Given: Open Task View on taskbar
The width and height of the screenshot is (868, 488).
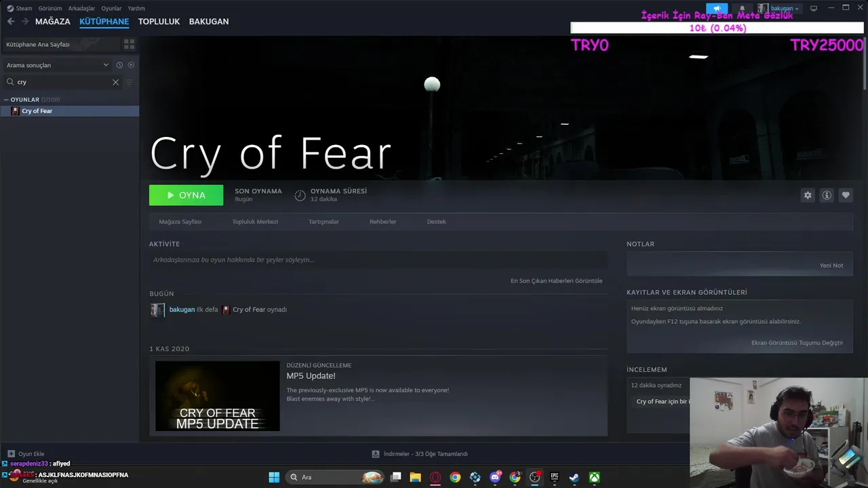Looking at the screenshot, I should 396,477.
